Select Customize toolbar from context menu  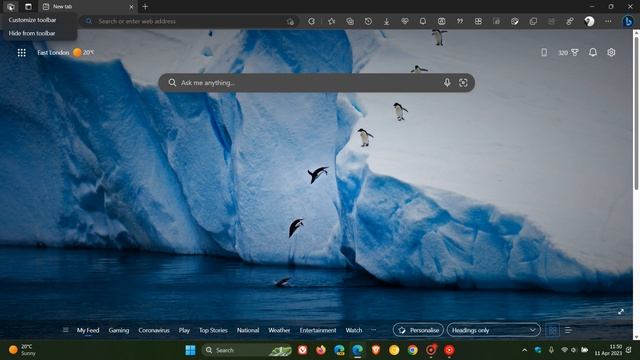tap(32, 20)
